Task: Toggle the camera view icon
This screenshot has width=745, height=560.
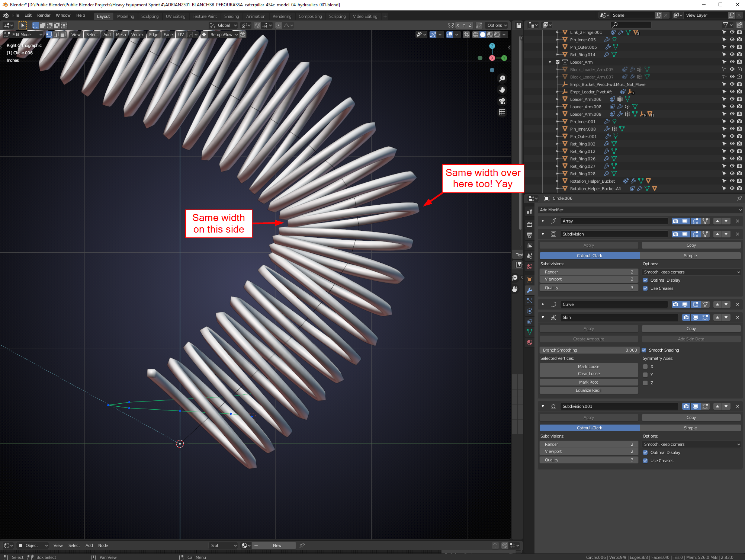Action: pyautogui.click(x=502, y=101)
